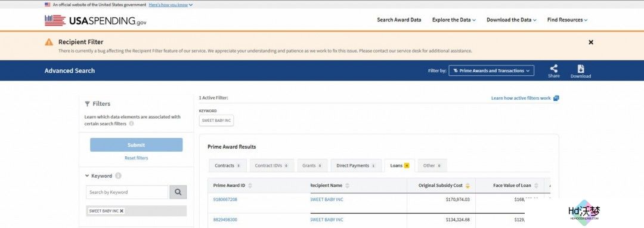The width and height of the screenshot is (644, 228).
Task: Dismiss the Recipient Filter alert banner
Action: point(590,42)
